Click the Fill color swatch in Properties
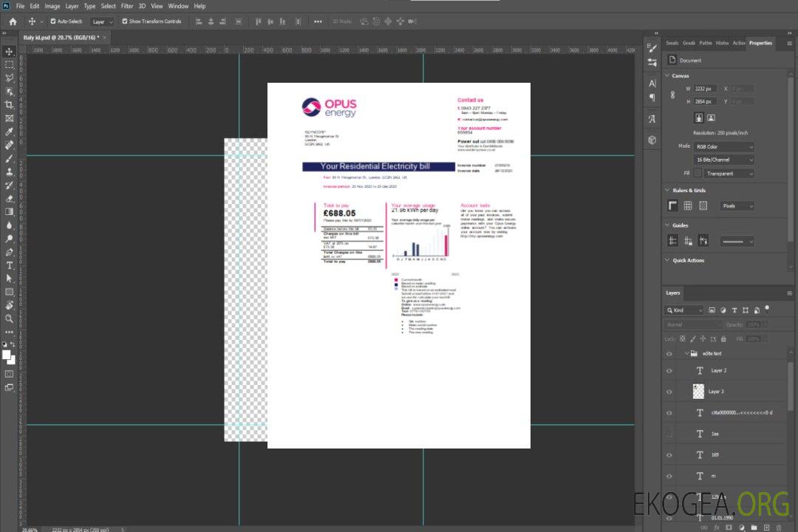This screenshot has height=532, width=798. (697, 174)
